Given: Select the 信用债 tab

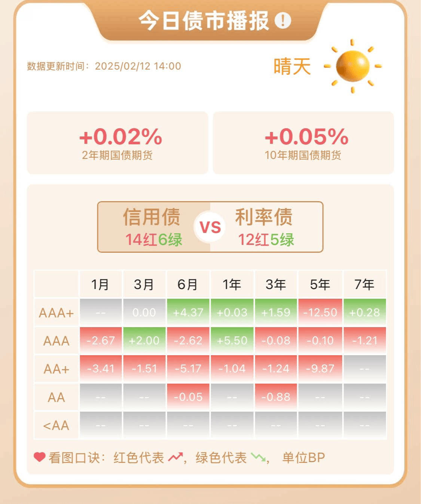Looking at the screenshot, I should click(153, 227).
